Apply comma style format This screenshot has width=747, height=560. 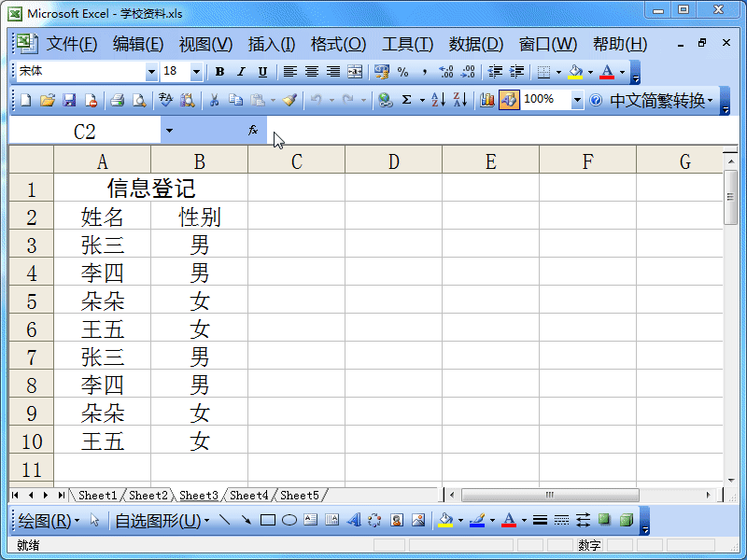pyautogui.click(x=425, y=72)
